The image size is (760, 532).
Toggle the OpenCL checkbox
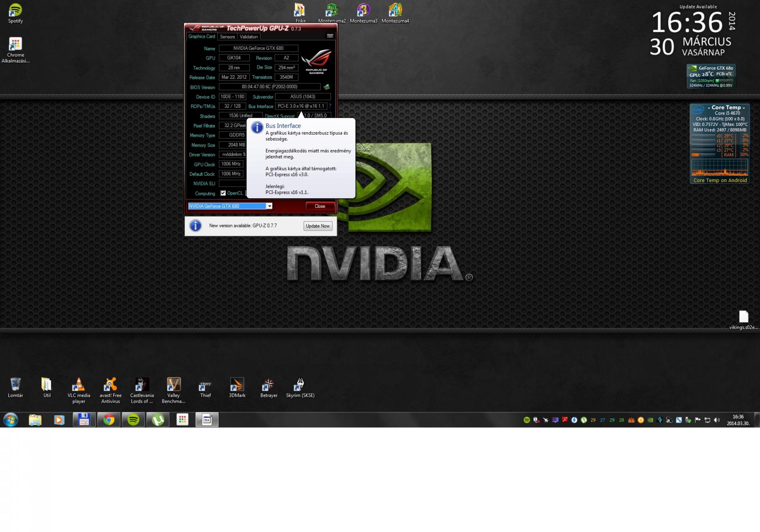223,193
